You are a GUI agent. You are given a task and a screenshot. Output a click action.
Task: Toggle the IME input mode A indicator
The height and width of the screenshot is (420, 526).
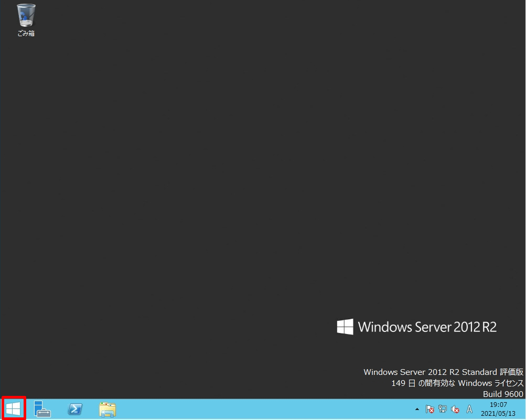pos(469,409)
